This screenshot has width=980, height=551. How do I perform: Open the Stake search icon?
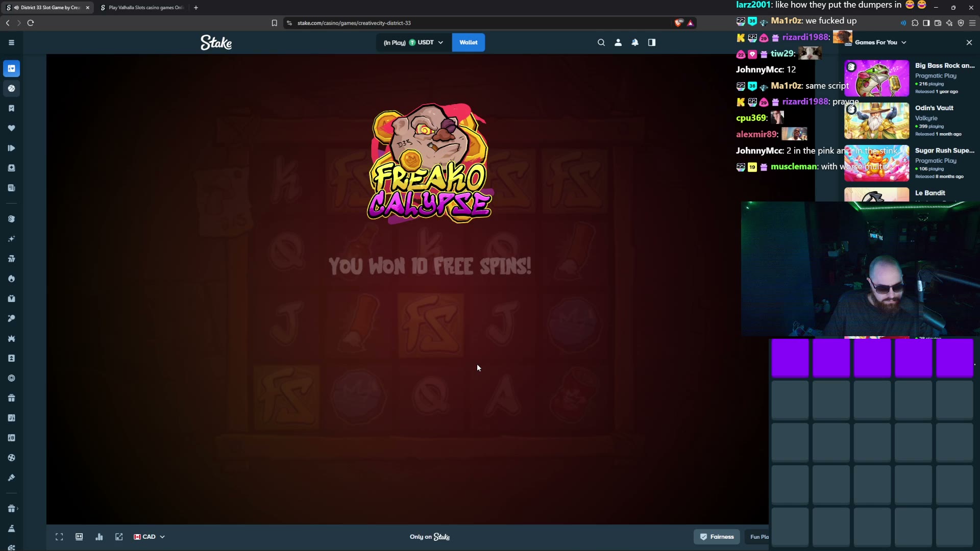(601, 42)
